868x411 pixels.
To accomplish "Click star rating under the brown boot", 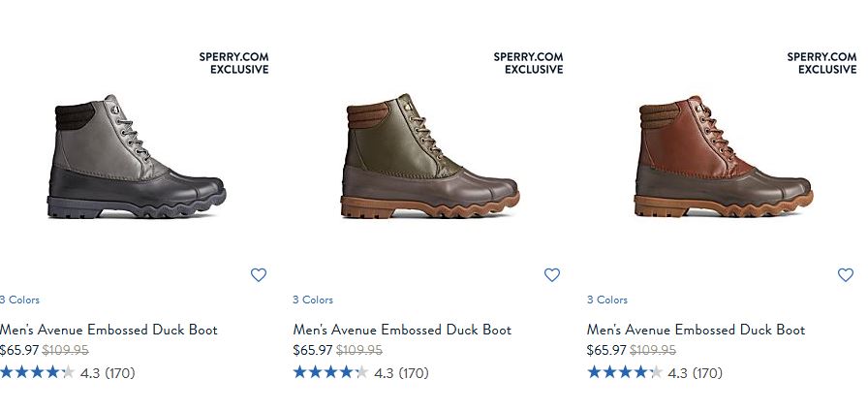I will coord(625,372).
